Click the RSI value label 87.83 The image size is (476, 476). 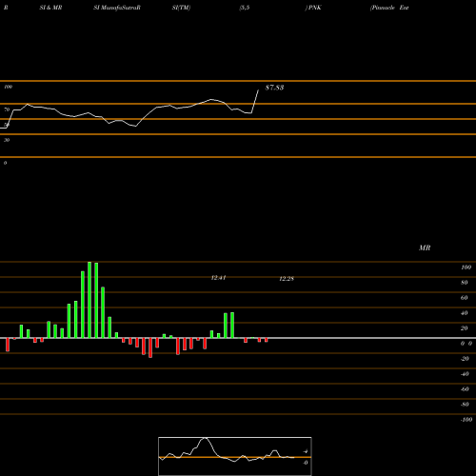[274, 88]
